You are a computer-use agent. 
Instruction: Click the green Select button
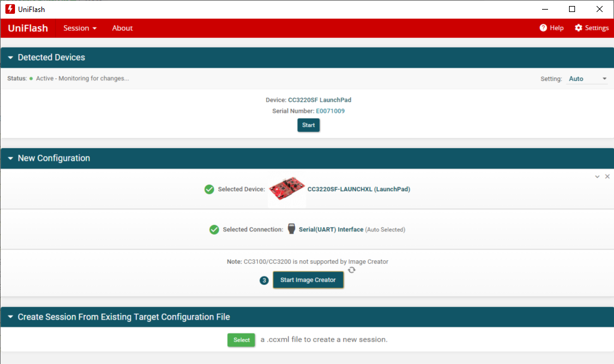241,340
